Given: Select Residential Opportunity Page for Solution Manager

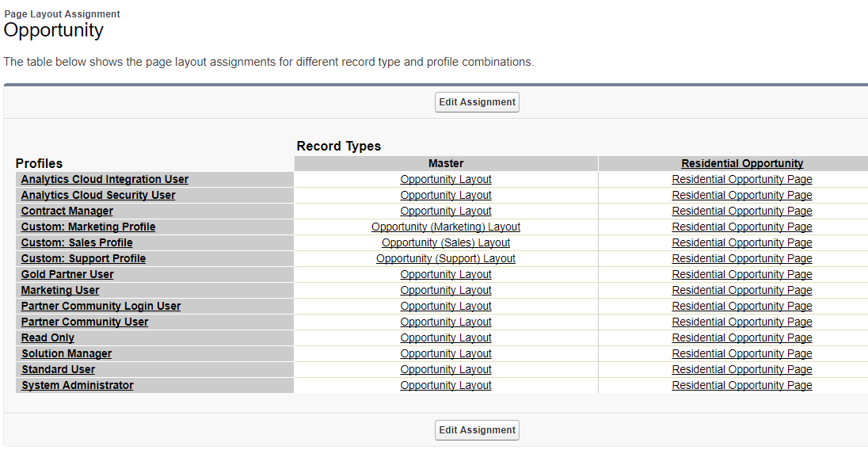Looking at the screenshot, I should [742, 354].
